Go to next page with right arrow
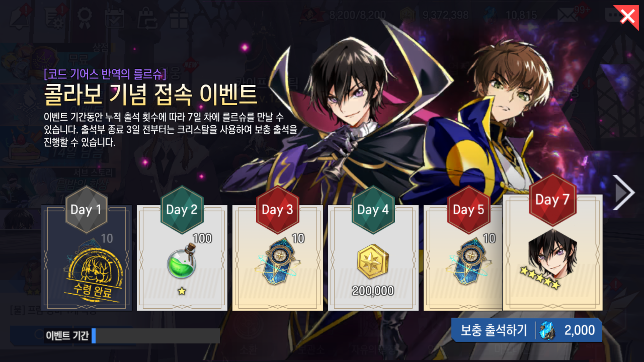 pyautogui.click(x=624, y=193)
